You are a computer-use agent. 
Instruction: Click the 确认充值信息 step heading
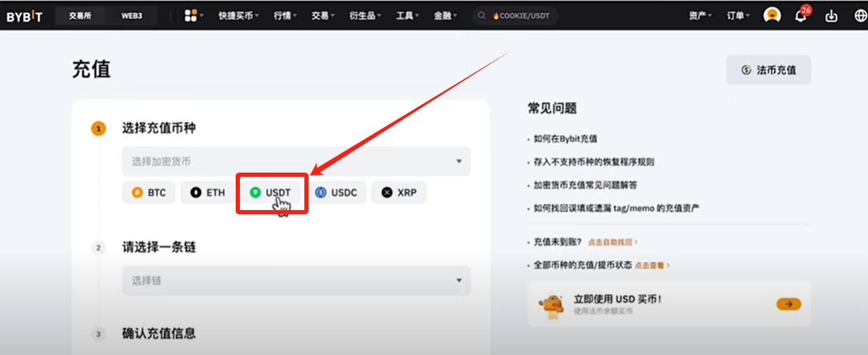tap(159, 334)
